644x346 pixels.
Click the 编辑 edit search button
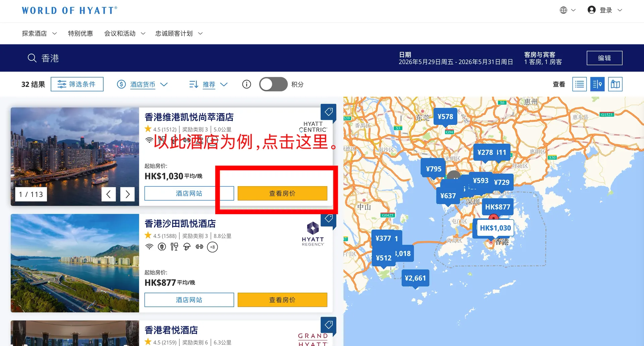[x=604, y=58]
